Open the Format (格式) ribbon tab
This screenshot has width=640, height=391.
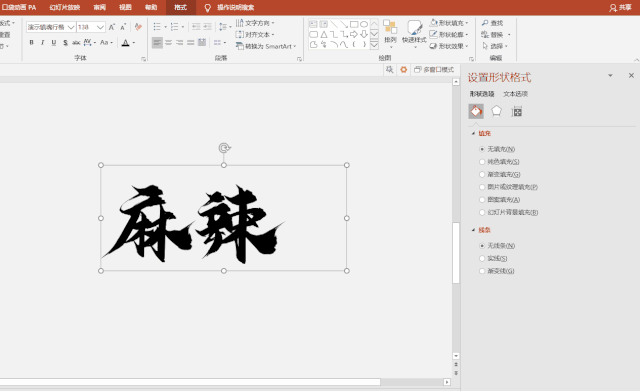point(180,7)
